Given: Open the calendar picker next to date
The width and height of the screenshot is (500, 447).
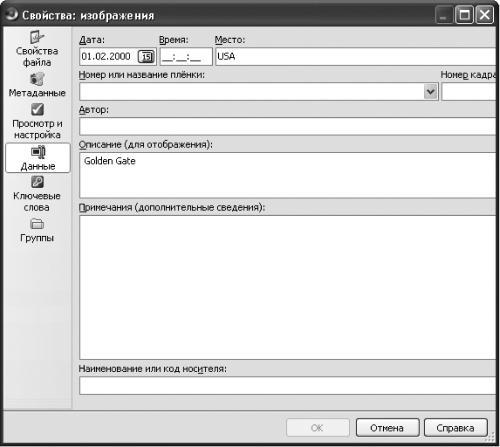Looking at the screenshot, I should click(146, 57).
